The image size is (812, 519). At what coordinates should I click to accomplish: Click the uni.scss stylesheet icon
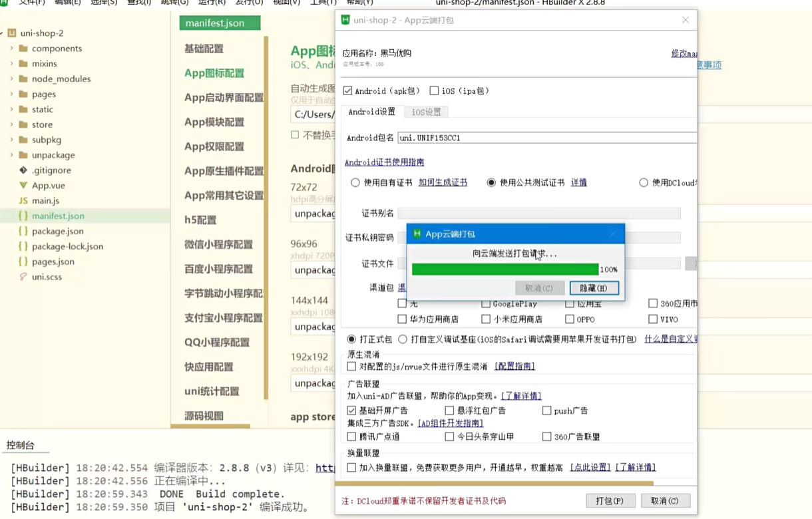coord(23,277)
